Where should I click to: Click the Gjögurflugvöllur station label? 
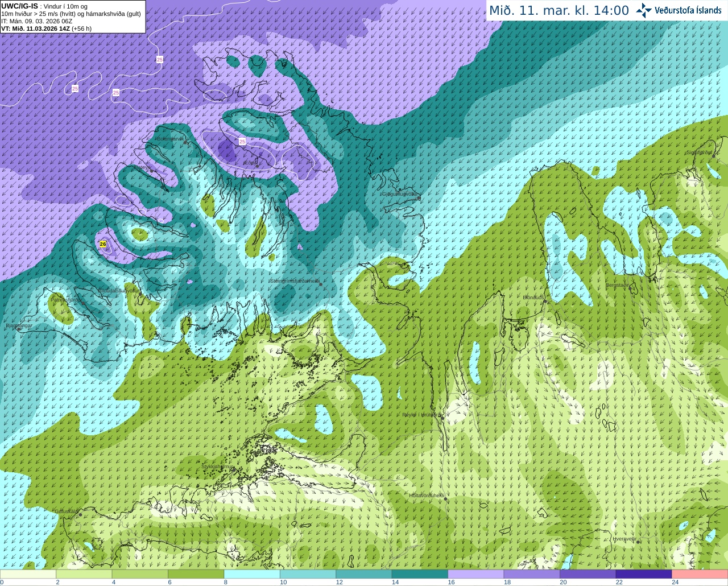click(x=401, y=194)
